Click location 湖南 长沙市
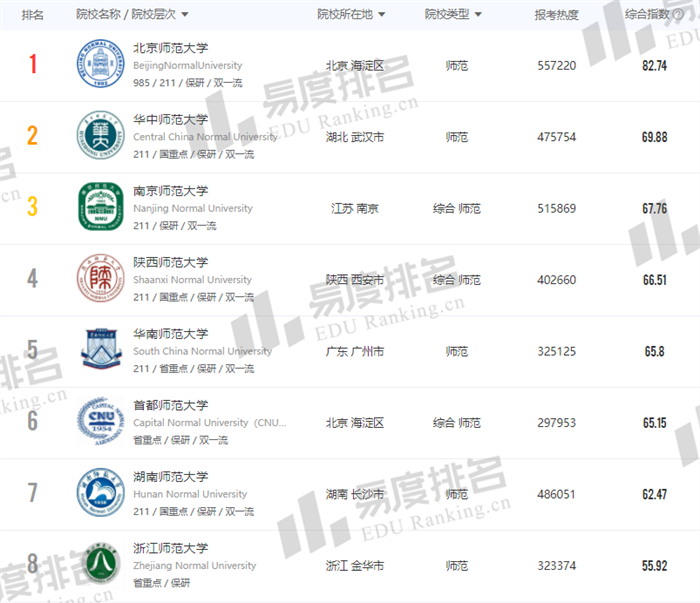 click(x=354, y=494)
